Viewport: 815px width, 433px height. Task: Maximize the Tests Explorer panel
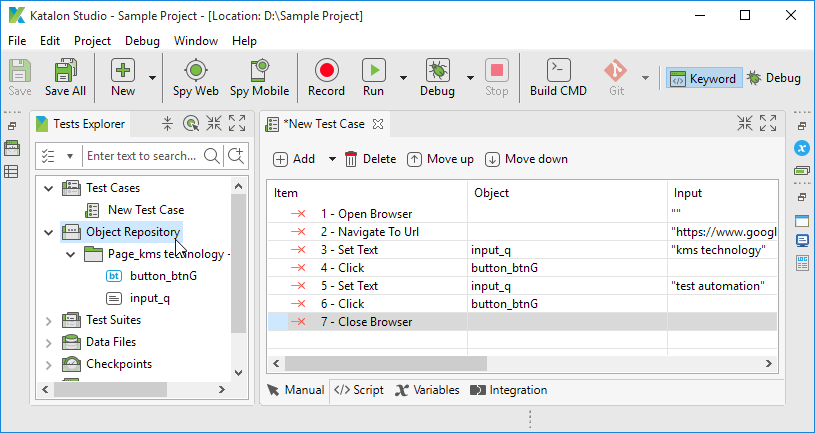click(237, 124)
